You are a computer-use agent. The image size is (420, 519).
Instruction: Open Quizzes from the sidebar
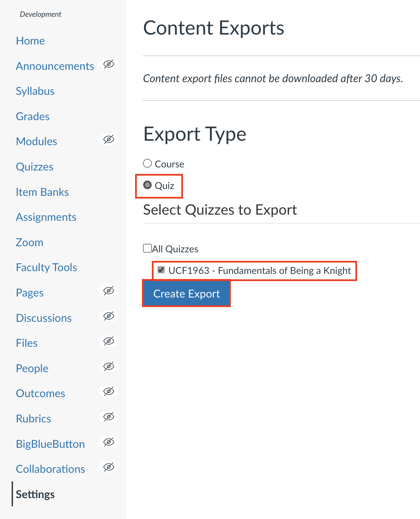pyautogui.click(x=35, y=167)
